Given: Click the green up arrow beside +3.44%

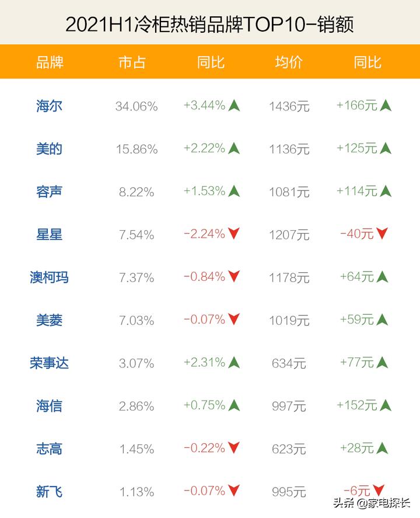Looking at the screenshot, I should coord(234,106).
